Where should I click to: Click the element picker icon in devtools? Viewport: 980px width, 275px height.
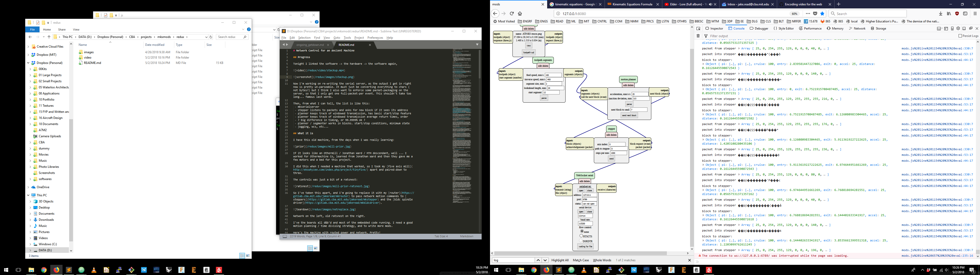(x=698, y=29)
